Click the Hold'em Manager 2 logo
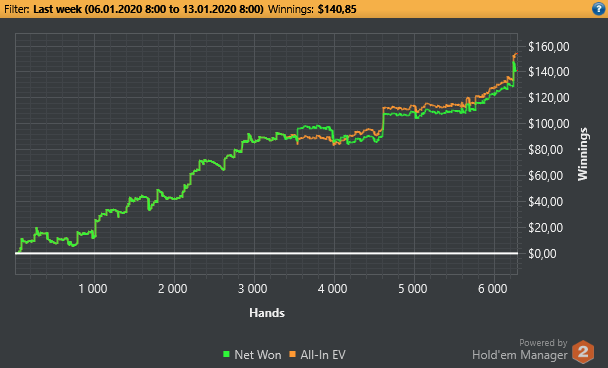 [x=583, y=352]
